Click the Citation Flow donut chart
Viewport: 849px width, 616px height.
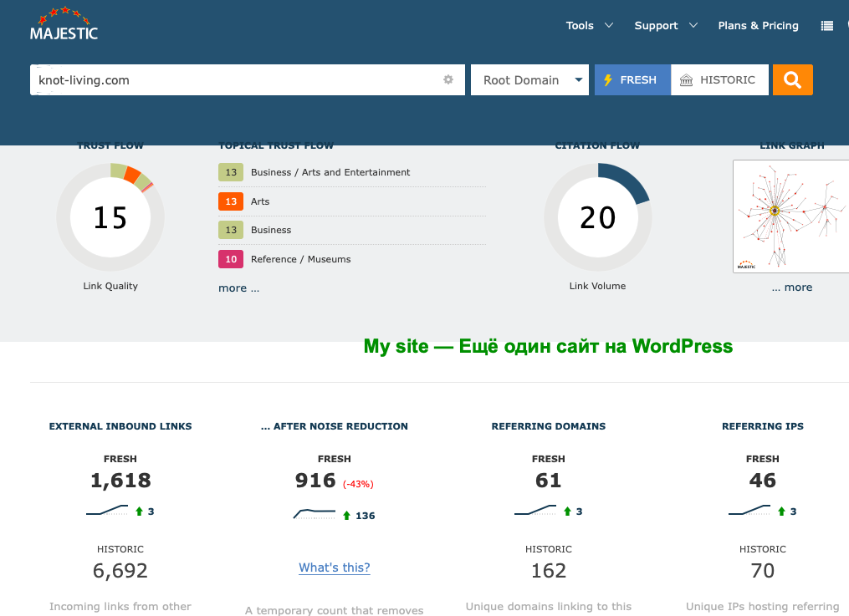[597, 217]
